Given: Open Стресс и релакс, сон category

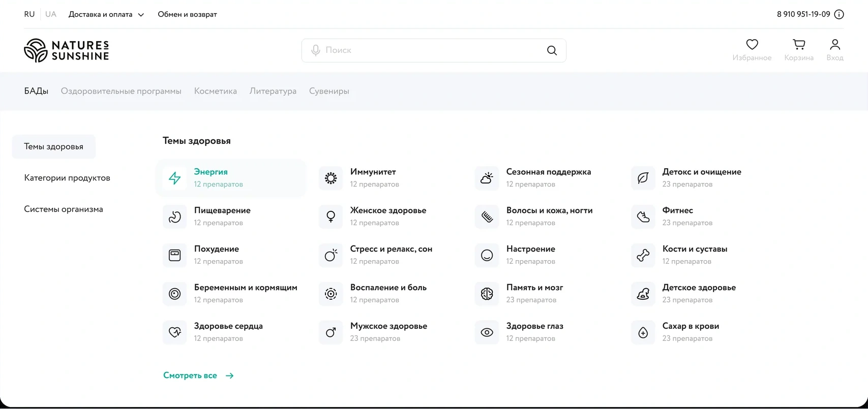Looking at the screenshot, I should point(377,255).
